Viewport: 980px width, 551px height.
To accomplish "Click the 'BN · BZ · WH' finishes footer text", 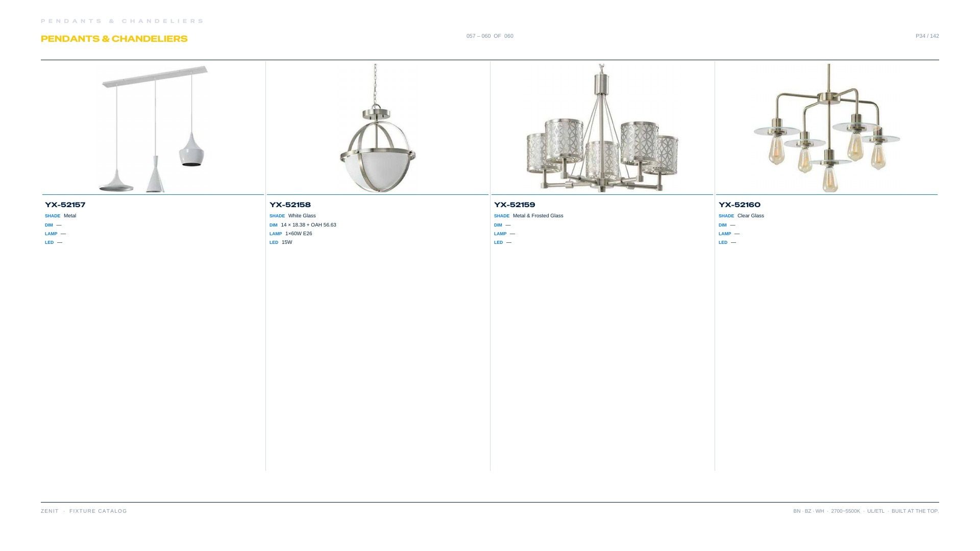I will point(808,511).
